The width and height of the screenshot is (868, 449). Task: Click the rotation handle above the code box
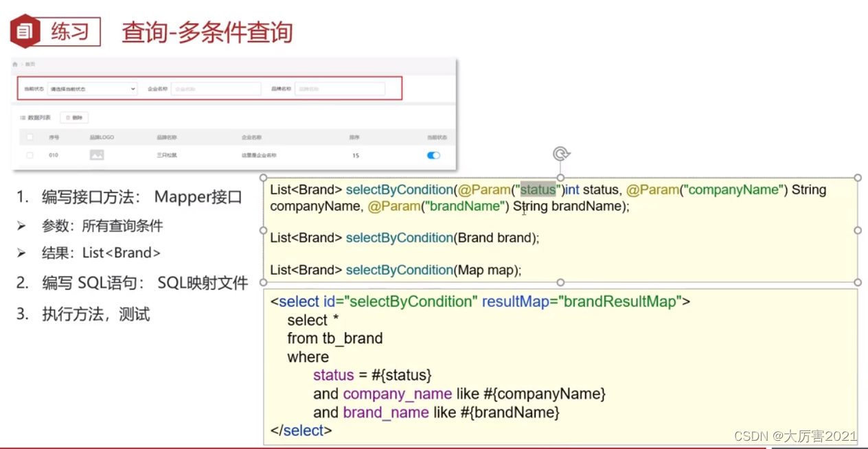(560, 154)
